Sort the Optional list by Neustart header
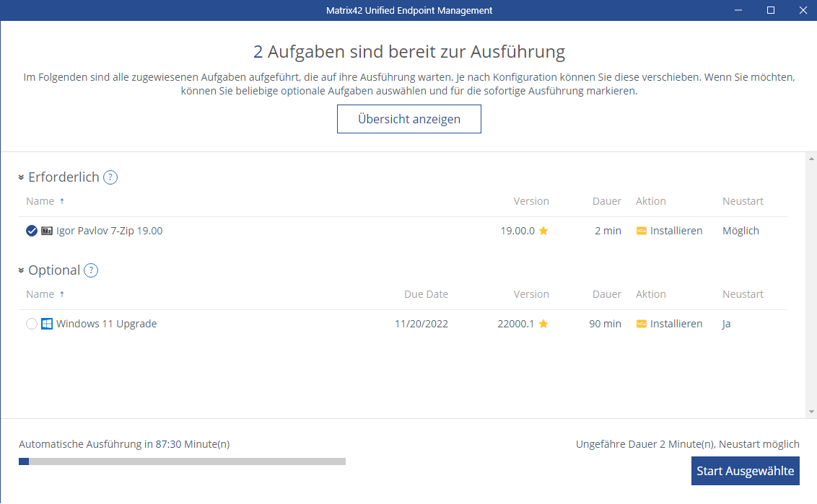 coord(743,295)
